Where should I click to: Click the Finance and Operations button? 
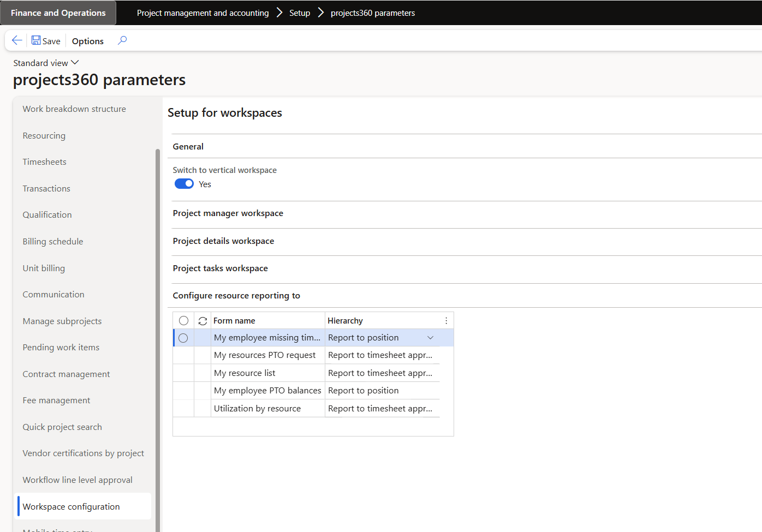tap(58, 13)
